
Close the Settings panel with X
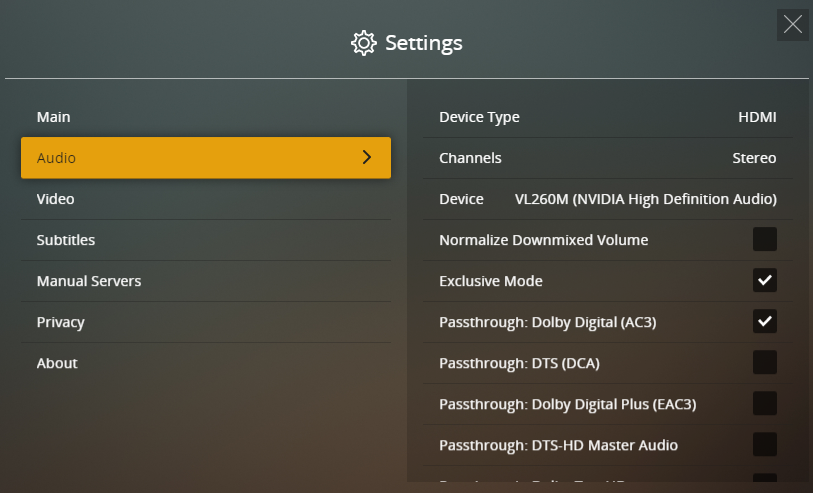(792, 25)
